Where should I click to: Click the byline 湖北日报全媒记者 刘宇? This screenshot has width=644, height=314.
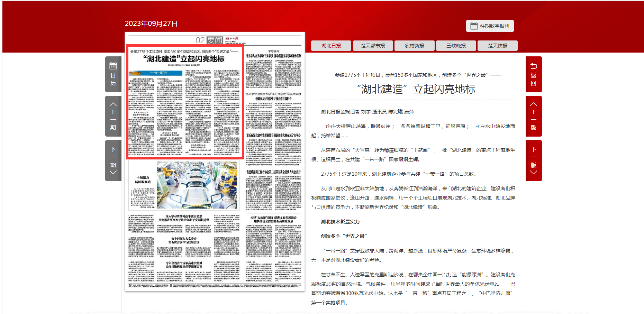[367, 112]
